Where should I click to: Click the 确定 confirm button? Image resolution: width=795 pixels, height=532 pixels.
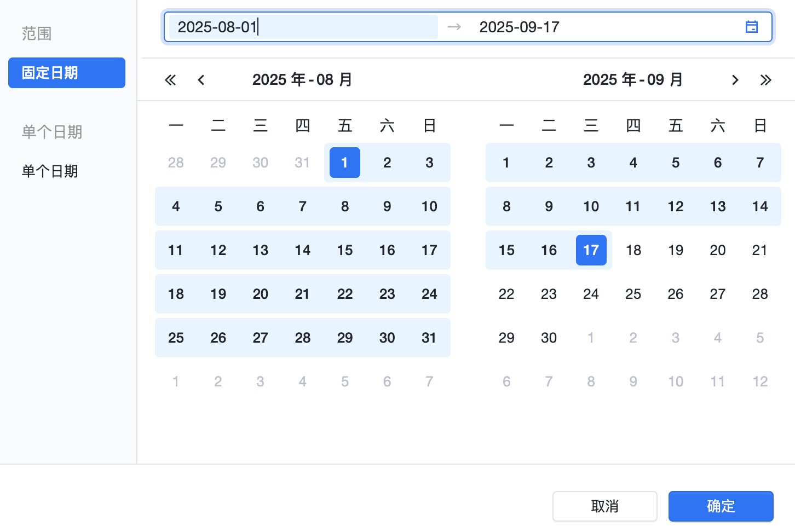721,506
